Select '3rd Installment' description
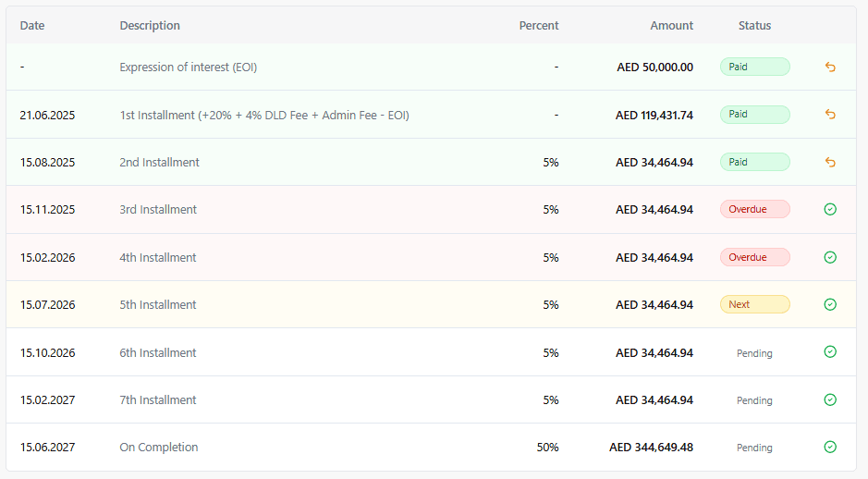Image resolution: width=868 pixels, height=479 pixels. pyautogui.click(x=158, y=209)
